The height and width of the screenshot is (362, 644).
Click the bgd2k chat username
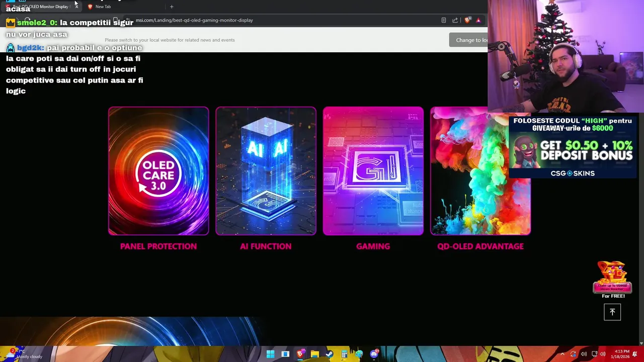30,48
